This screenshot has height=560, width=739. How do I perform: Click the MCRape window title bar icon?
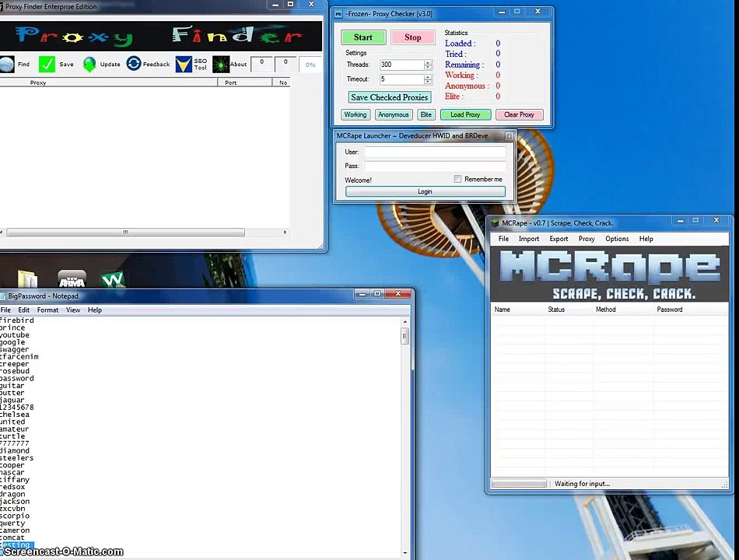click(x=495, y=223)
